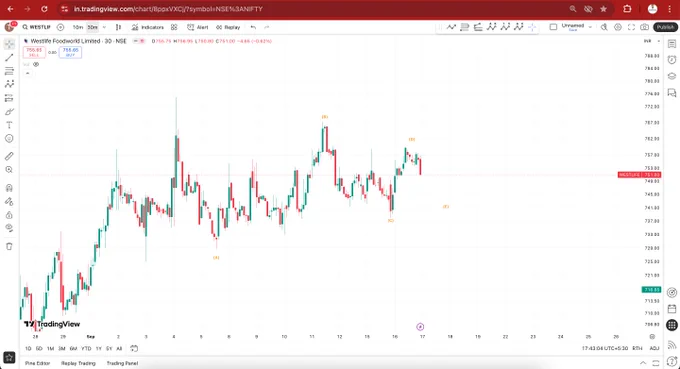Open quick search magnifier in top toolbar
680x369 pixels.
pos(604,27)
